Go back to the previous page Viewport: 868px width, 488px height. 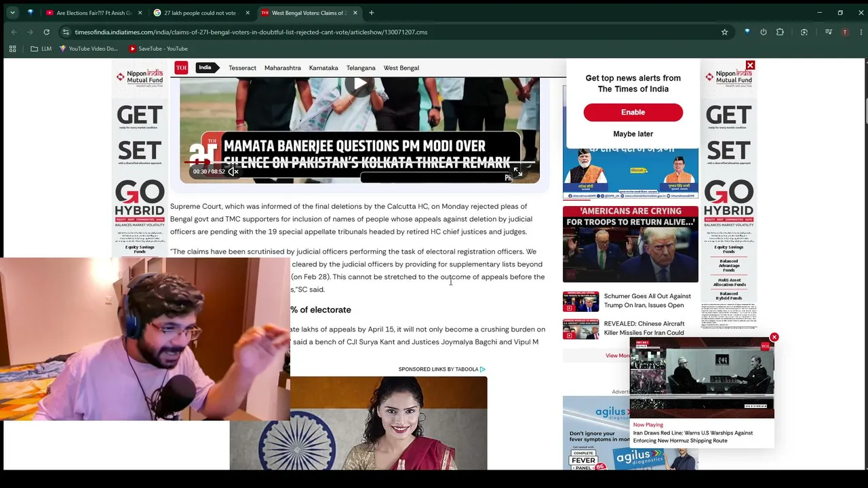pyautogui.click(x=14, y=32)
